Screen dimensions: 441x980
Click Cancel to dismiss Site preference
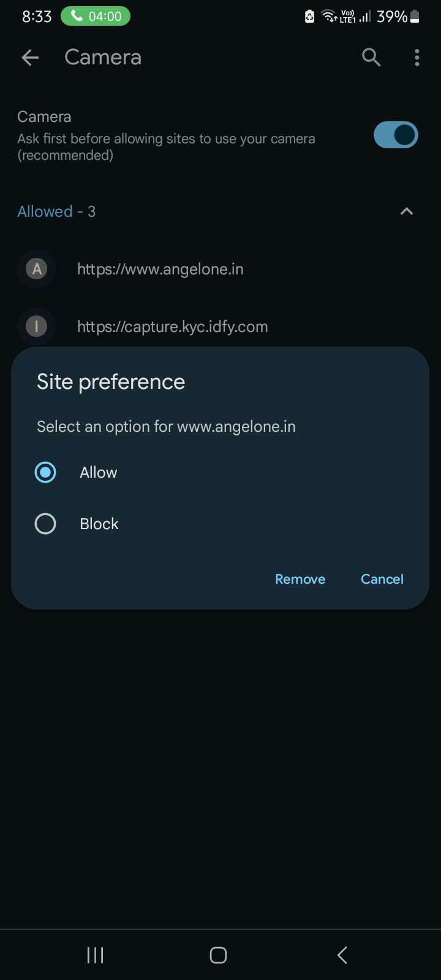click(x=382, y=579)
